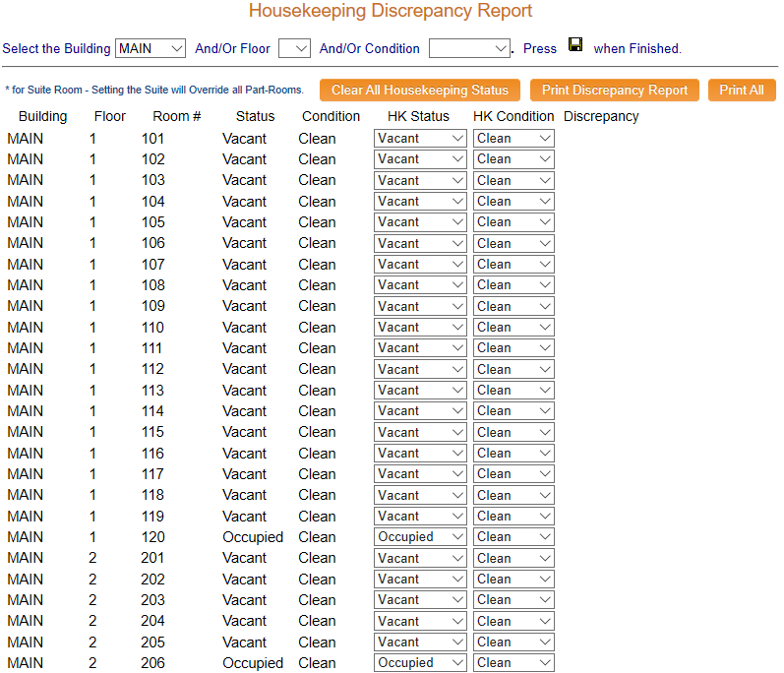This screenshot has width=784, height=673.
Task: Open HK Condition dropdown for room 203
Action: (x=513, y=600)
